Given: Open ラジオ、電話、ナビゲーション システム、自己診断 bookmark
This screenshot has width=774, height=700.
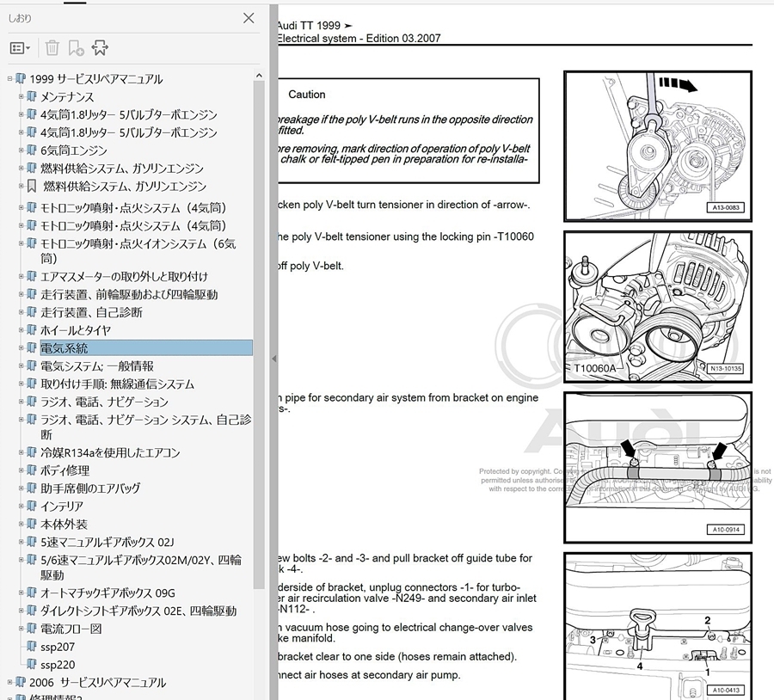Looking at the screenshot, I should pos(145,427).
